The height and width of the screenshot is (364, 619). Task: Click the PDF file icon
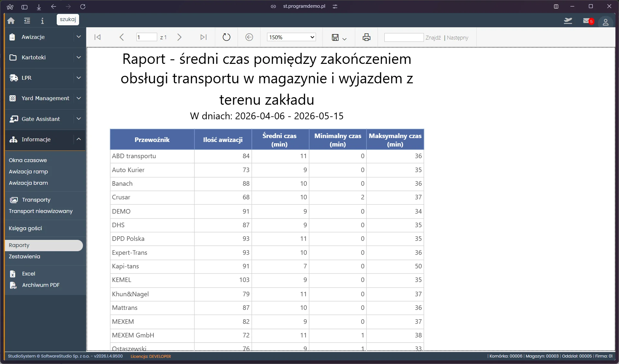tap(13, 285)
